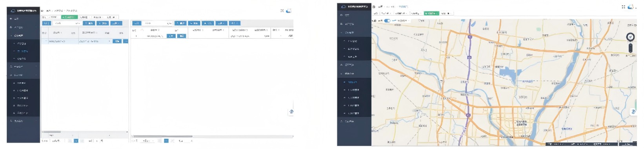This screenshot has width=644, height=149.
Task: Open the highlighted blue submenu item in map sidebar
Action: [x=352, y=82]
